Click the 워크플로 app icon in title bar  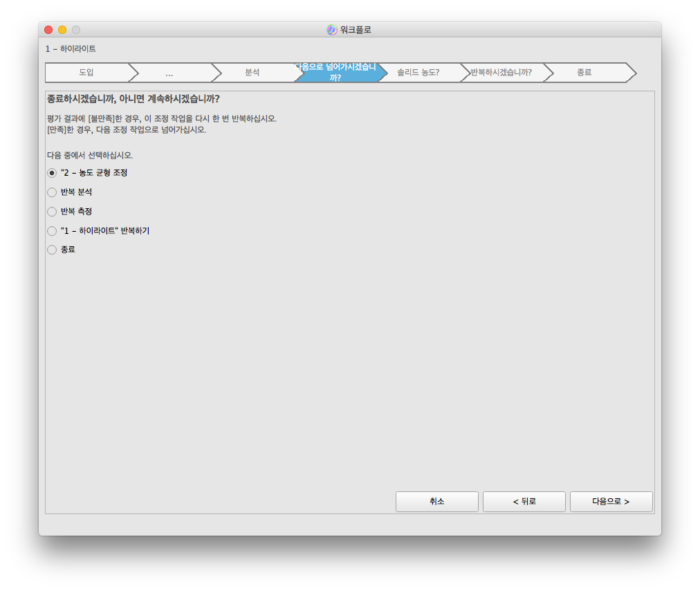[332, 30]
